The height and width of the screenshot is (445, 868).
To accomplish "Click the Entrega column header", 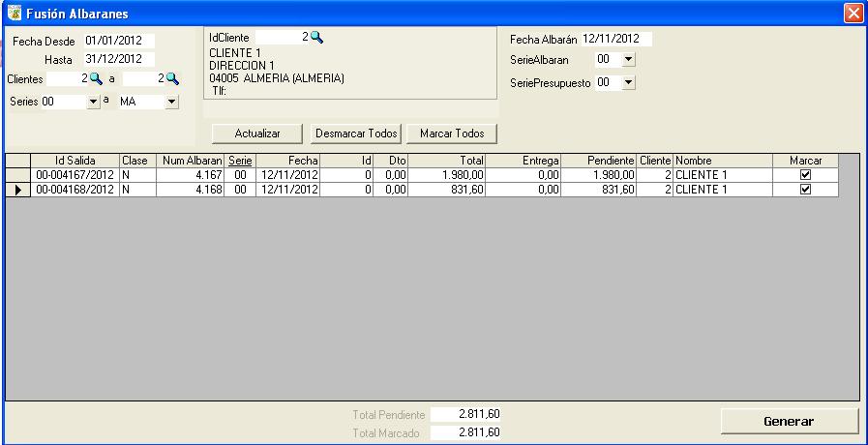I will click(524, 161).
